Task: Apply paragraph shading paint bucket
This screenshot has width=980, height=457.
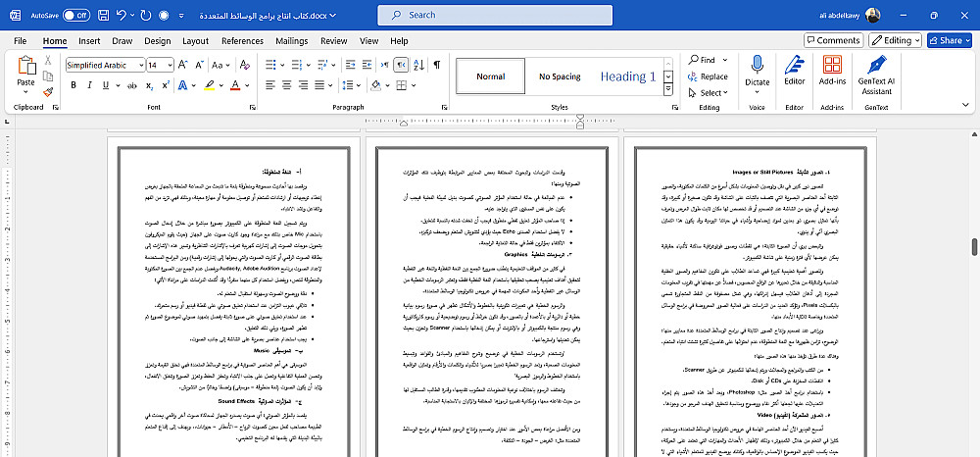Action: (376, 85)
